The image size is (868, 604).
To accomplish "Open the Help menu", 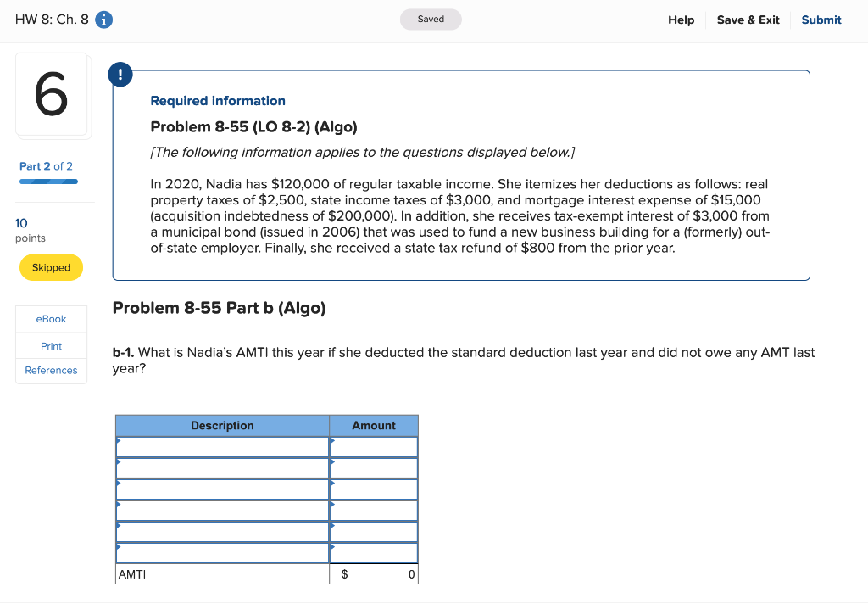I will click(681, 19).
